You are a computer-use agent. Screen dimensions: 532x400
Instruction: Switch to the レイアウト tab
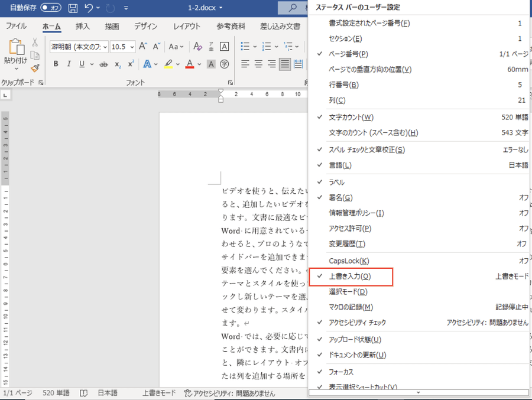click(x=187, y=26)
